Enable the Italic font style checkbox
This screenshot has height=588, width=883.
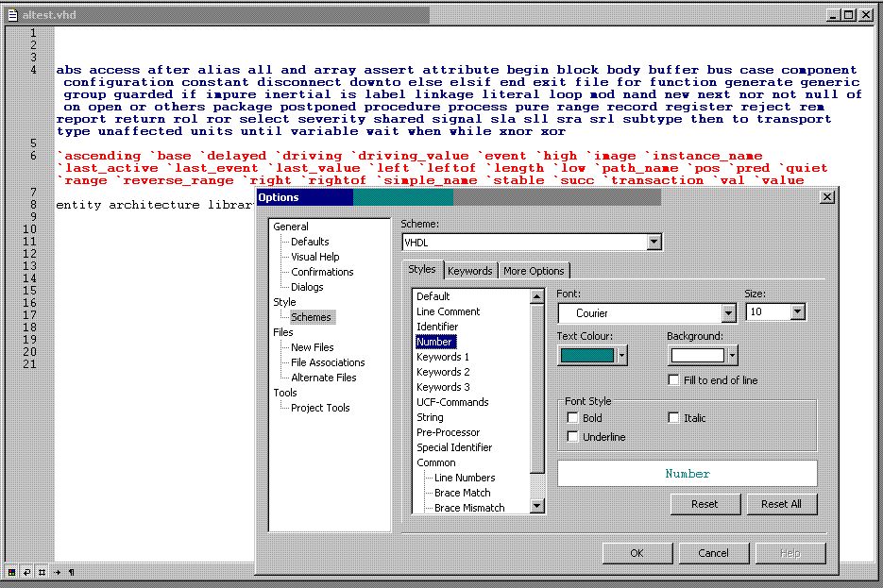pyautogui.click(x=673, y=417)
